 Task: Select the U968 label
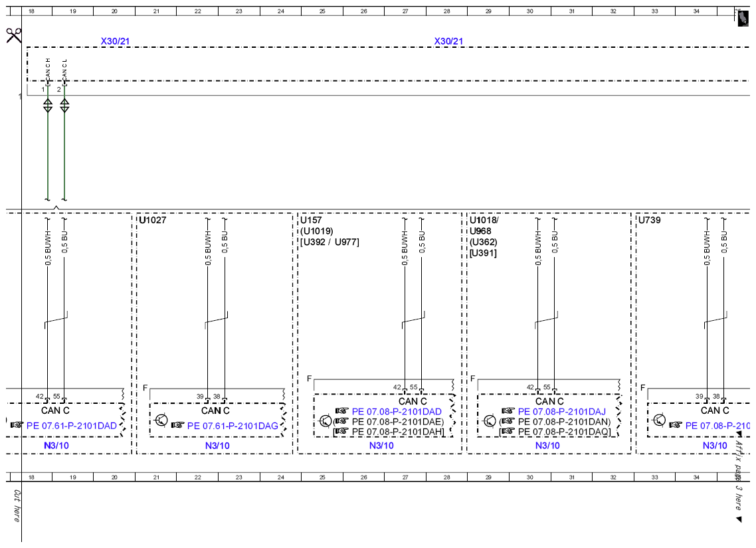(x=481, y=231)
